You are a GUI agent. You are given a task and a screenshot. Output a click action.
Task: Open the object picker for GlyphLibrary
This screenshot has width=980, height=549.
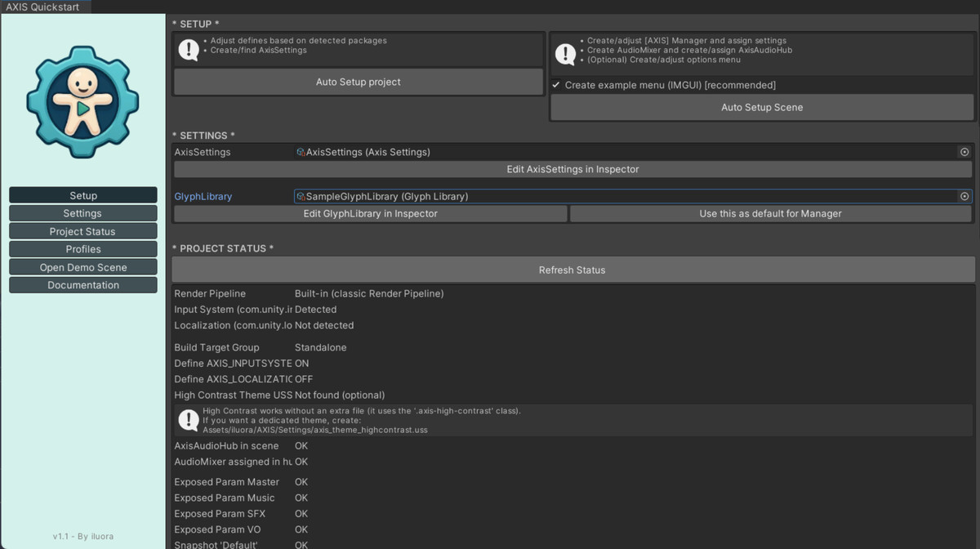click(x=964, y=196)
